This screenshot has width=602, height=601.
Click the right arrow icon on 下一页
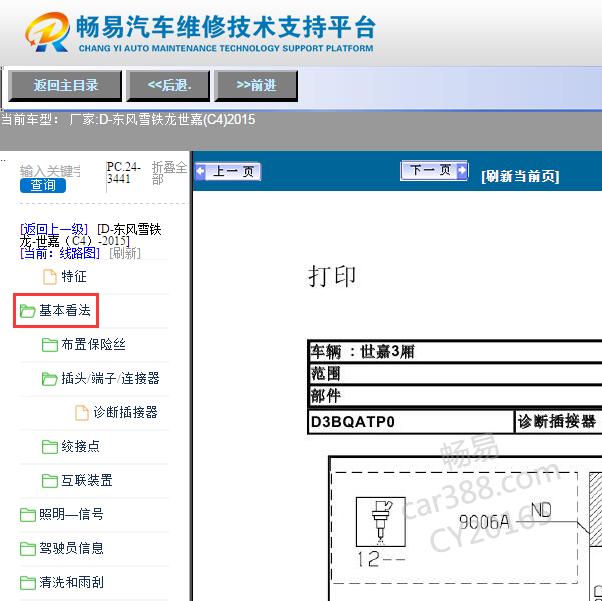coord(462,170)
